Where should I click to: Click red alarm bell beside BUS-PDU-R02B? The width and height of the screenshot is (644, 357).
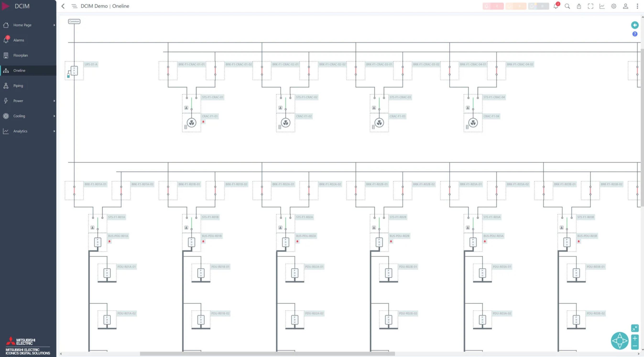pyautogui.click(x=391, y=241)
